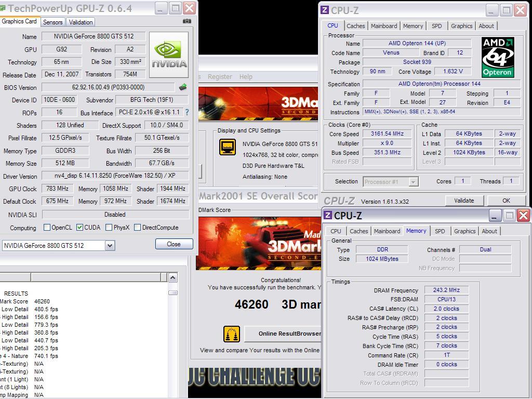Switch to Mainboard tab in upper CPU-Z
Screen dimensions: 532x399
tap(384, 26)
